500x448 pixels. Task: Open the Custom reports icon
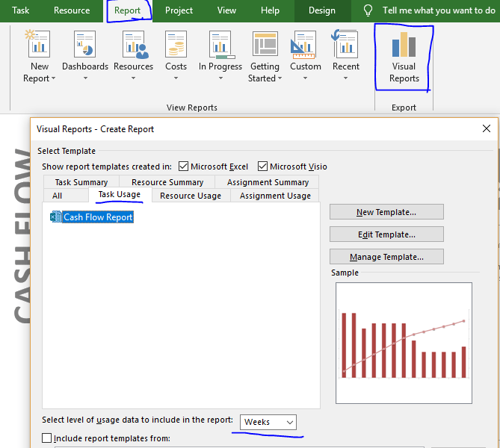tap(305, 45)
